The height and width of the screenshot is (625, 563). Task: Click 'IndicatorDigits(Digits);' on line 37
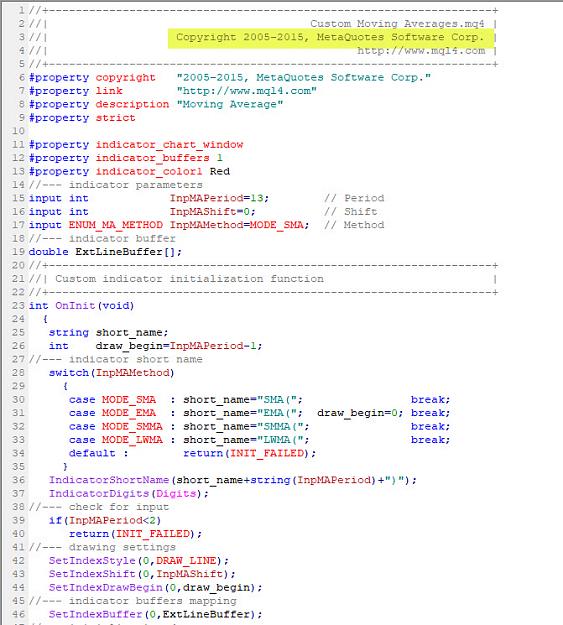[x=129, y=494]
